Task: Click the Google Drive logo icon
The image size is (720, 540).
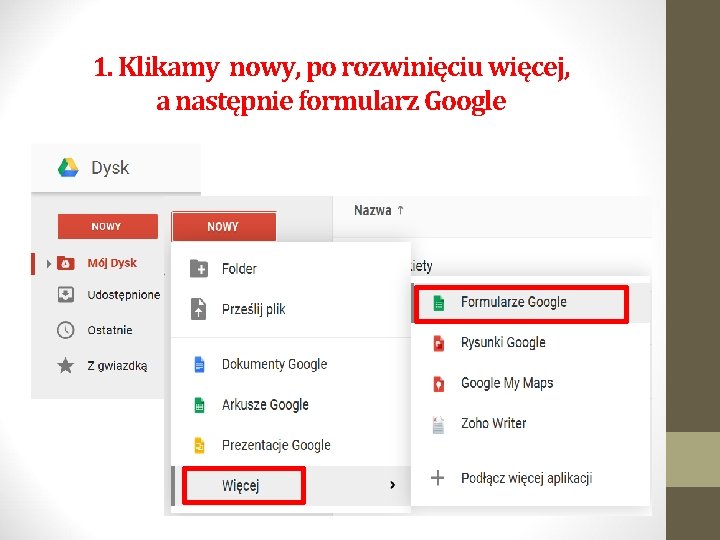Action: (68, 168)
